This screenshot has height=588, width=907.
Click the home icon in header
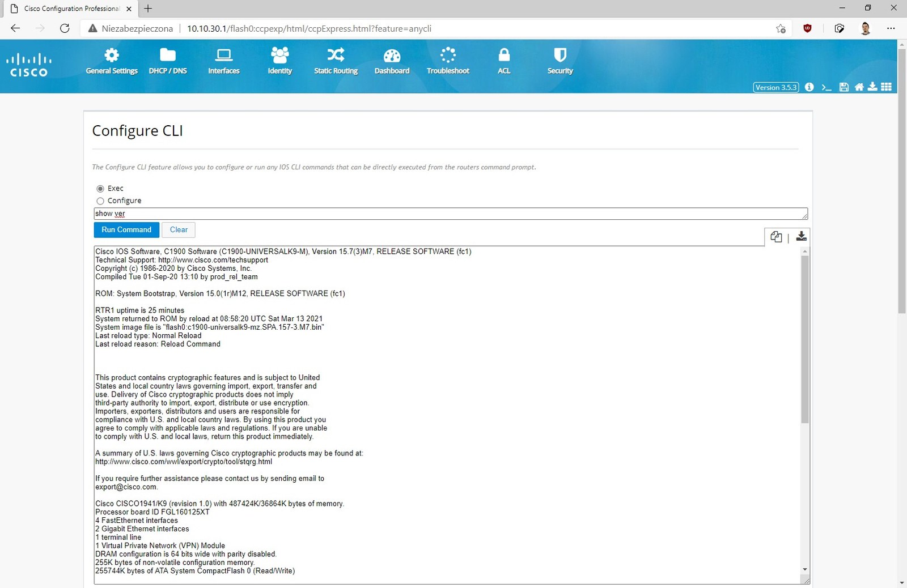[x=859, y=87]
